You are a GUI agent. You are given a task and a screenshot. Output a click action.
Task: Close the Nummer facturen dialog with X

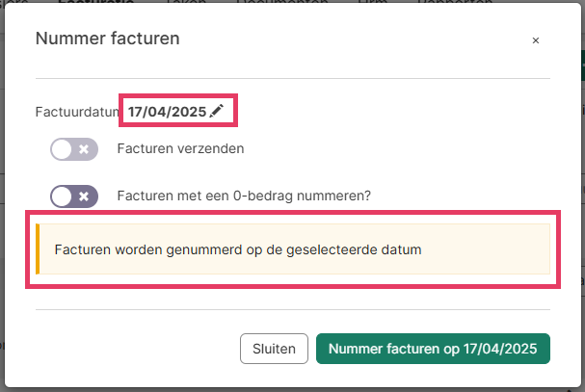[536, 40]
